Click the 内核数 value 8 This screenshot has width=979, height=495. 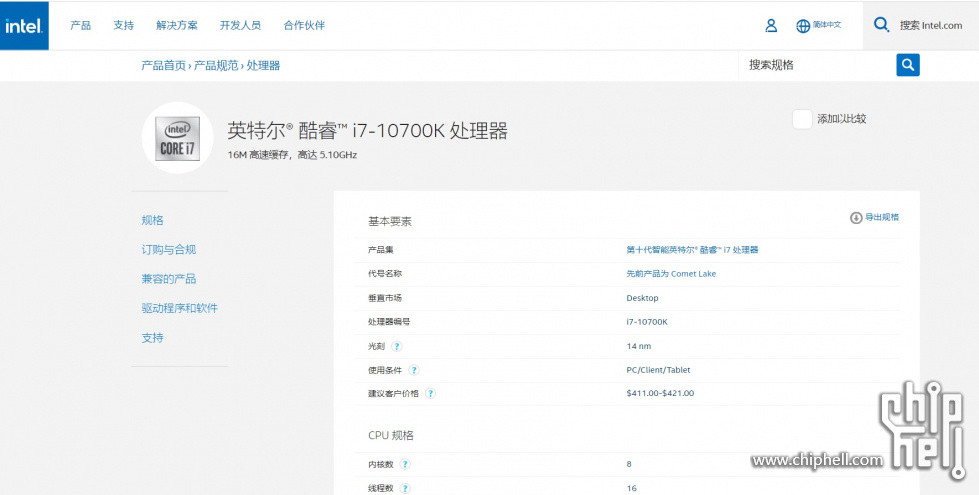[x=629, y=464]
